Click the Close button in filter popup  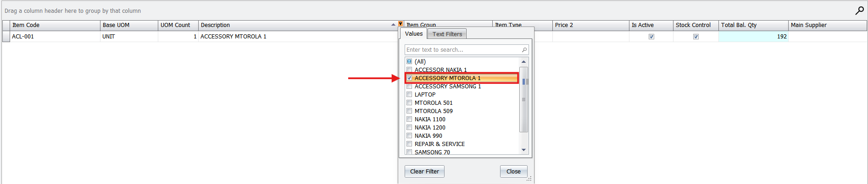(x=513, y=172)
